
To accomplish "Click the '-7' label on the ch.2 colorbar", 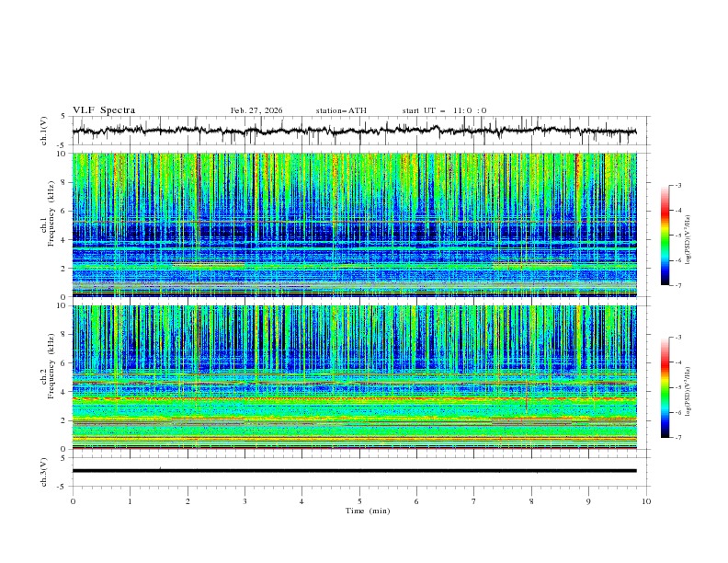I will (677, 438).
